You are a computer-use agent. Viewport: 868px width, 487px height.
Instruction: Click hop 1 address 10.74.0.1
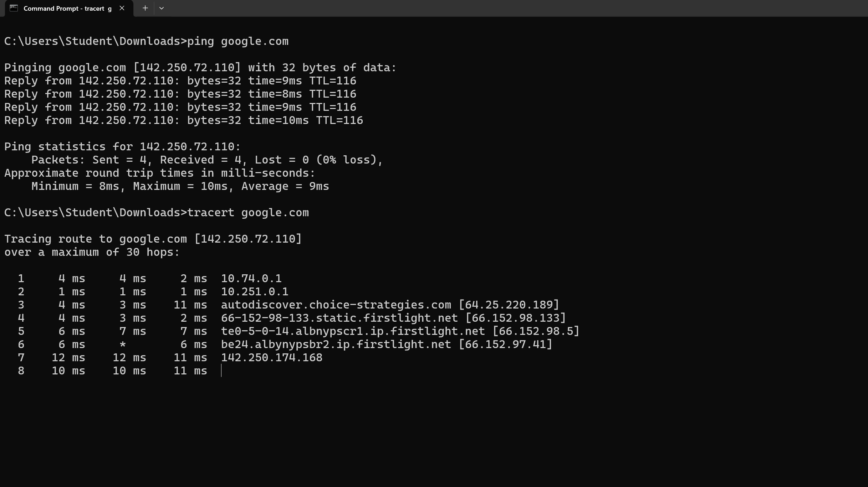(x=251, y=279)
